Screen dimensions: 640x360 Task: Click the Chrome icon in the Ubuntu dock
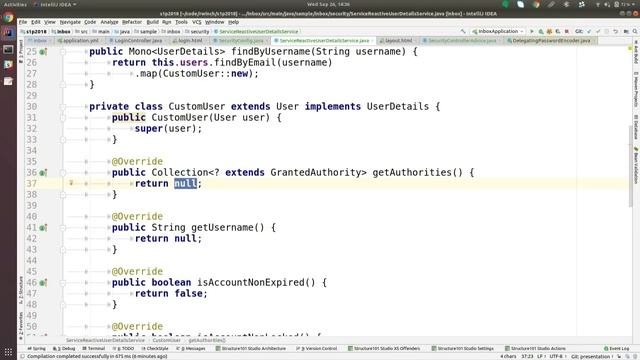pos(8,18)
